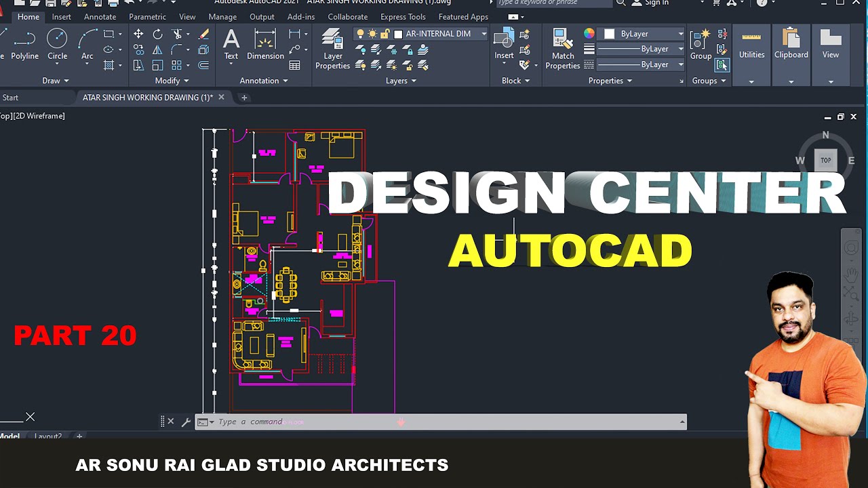
Task: Expand the Block panel
Action: (x=515, y=81)
